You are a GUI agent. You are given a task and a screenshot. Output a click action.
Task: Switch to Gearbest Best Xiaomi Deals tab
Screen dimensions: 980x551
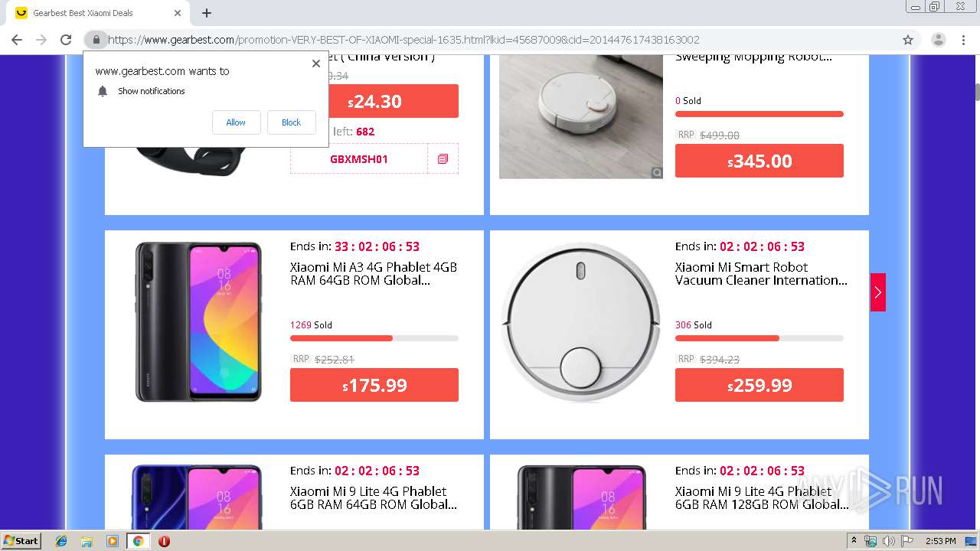92,13
